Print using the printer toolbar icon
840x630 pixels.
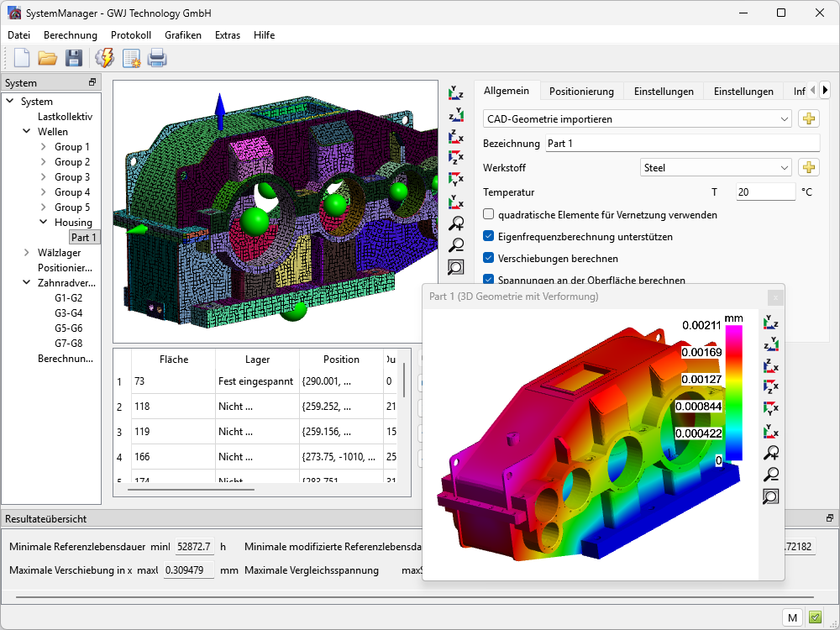(157, 58)
